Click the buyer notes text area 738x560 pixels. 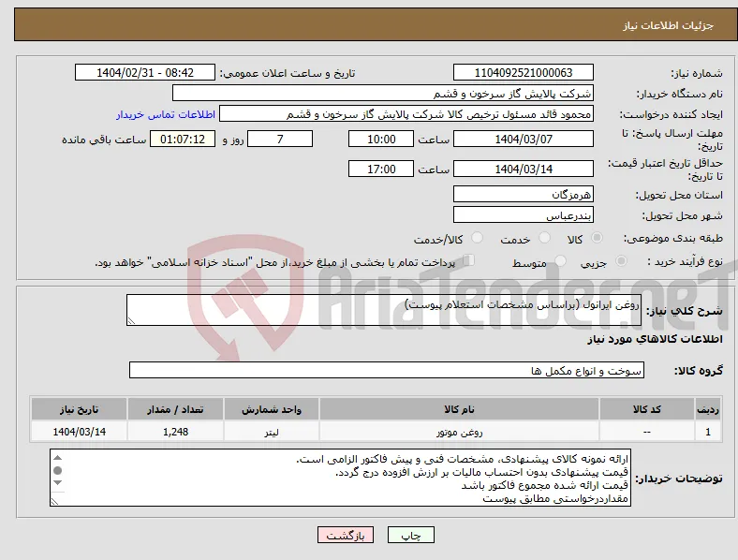pyautogui.click(x=340, y=478)
